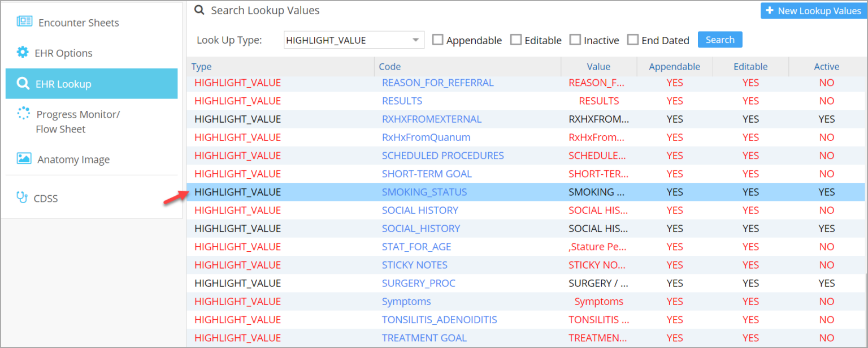Viewport: 868px width, 348px height.
Task: Enable the Appendable checkbox
Action: (x=437, y=40)
